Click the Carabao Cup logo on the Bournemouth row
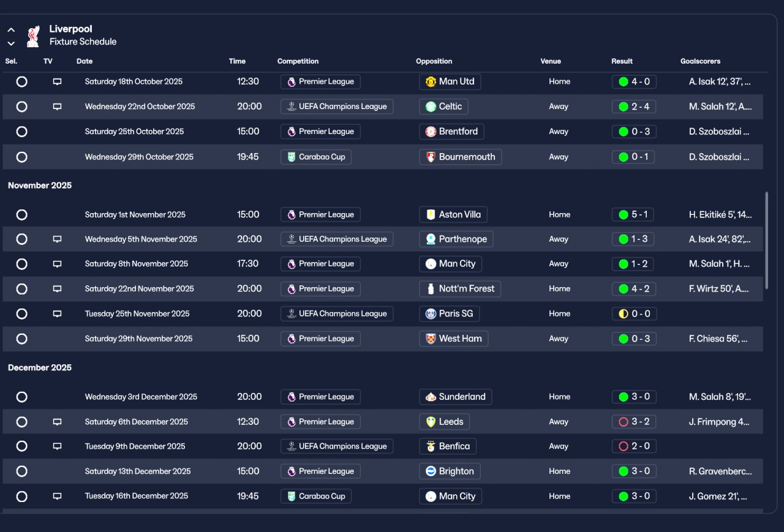The image size is (784, 532). pyautogui.click(x=292, y=157)
